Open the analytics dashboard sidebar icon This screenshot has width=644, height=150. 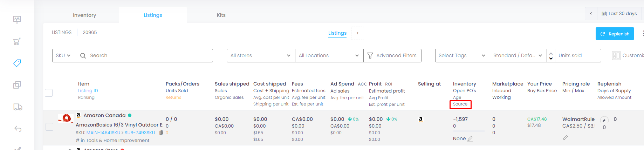[17, 19]
